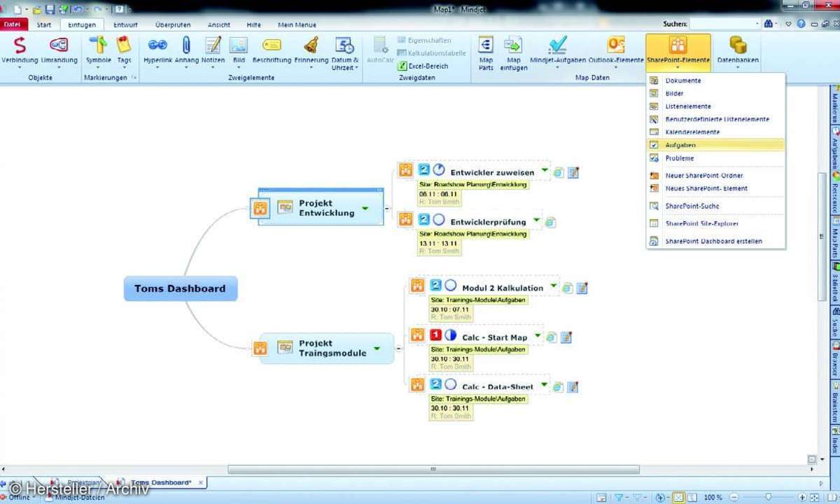Click inside the Suchen search field
The width and height of the screenshot is (840, 504).
pyautogui.click(x=724, y=23)
